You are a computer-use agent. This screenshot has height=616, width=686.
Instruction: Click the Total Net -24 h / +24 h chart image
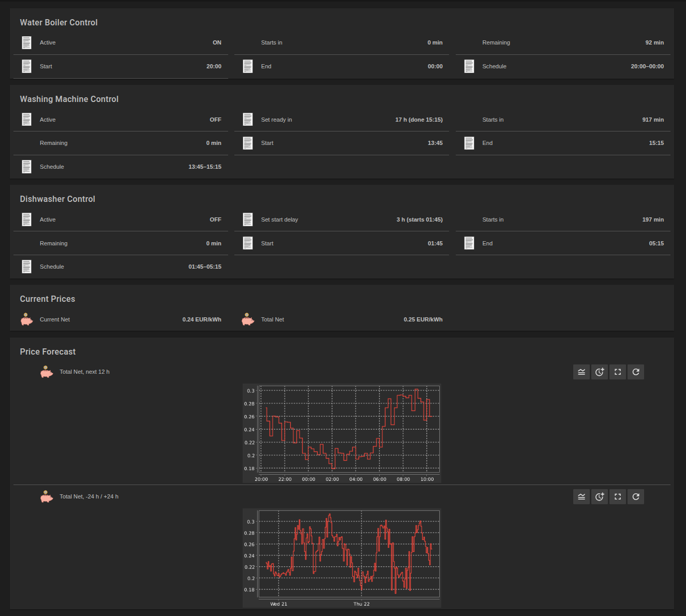click(342, 558)
